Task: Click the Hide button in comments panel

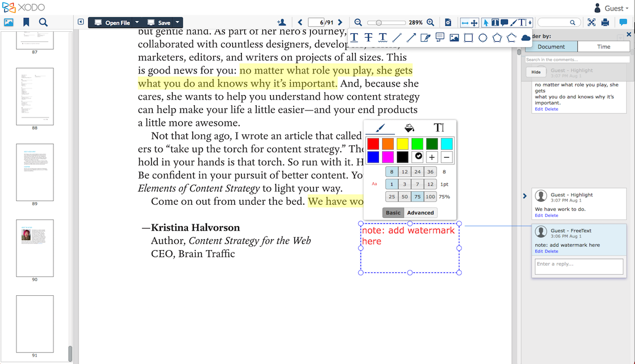Action: (536, 71)
